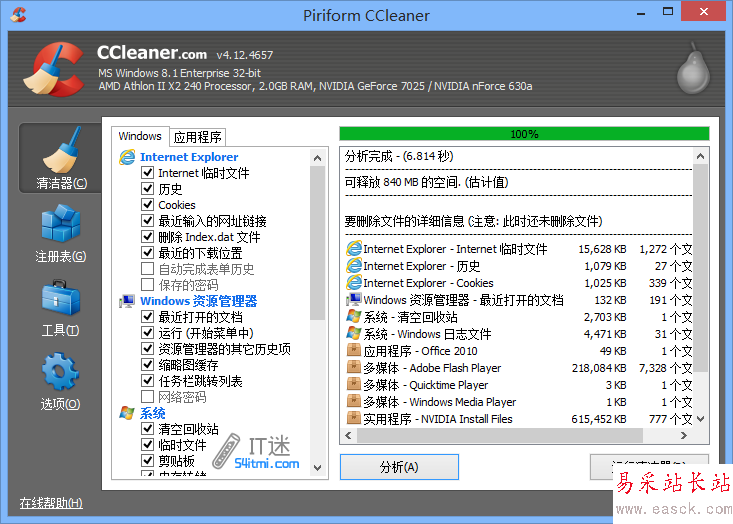Click the results horizontal scrollbar thumb
This screenshot has width=733, height=524.
pyautogui.click(x=500, y=436)
